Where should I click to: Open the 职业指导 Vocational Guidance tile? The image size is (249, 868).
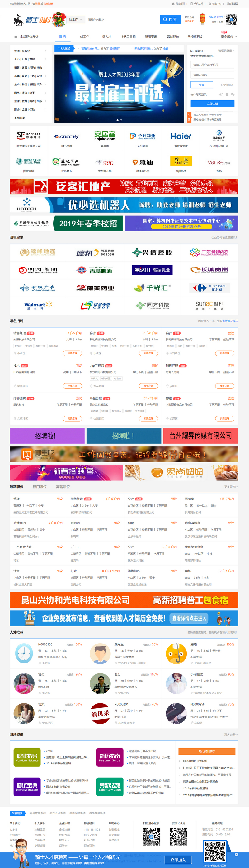click(x=27, y=757)
